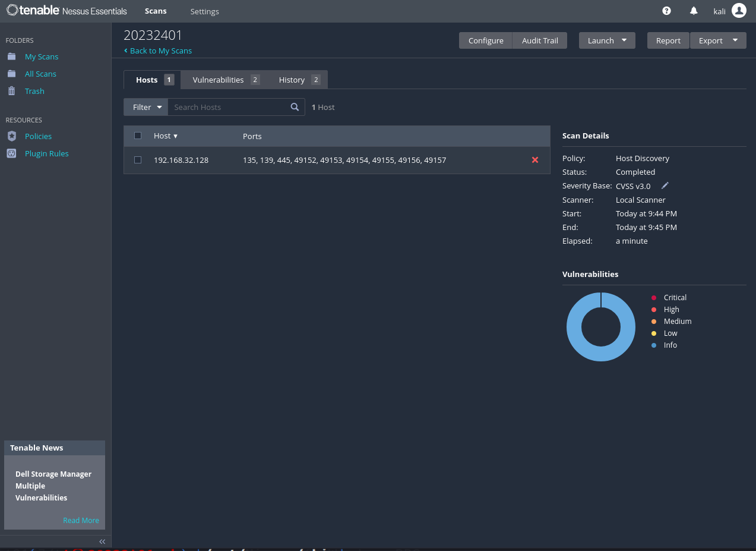Image resolution: width=756 pixels, height=551 pixels.
Task: Click the CVSS v3.0 severity value
Action: 633,186
